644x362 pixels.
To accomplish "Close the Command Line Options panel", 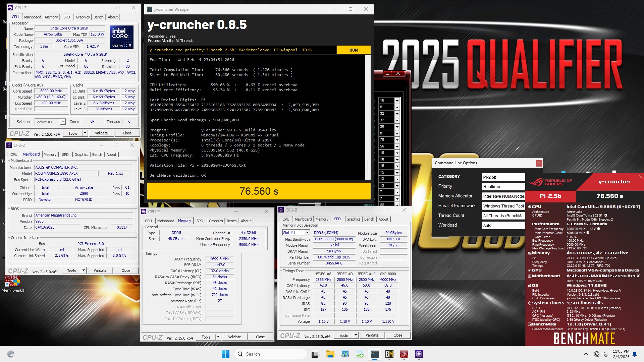I will tap(539, 163).
